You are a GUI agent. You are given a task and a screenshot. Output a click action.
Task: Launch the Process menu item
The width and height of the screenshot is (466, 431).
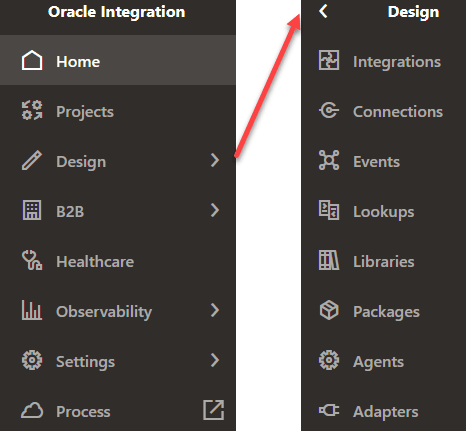(x=118, y=410)
